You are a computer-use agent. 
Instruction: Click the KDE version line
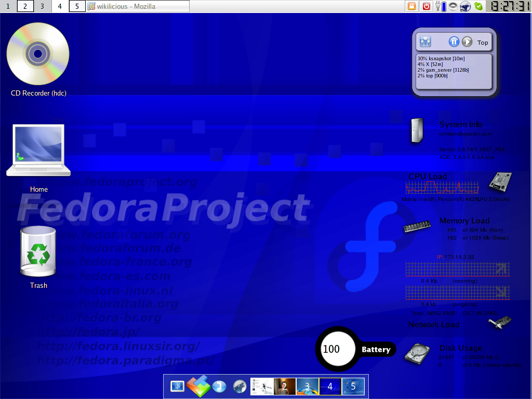click(x=467, y=157)
